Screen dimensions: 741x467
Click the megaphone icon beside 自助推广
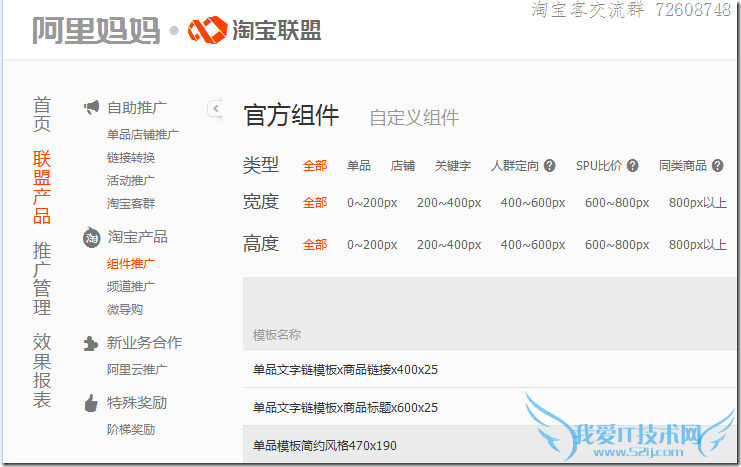point(92,107)
